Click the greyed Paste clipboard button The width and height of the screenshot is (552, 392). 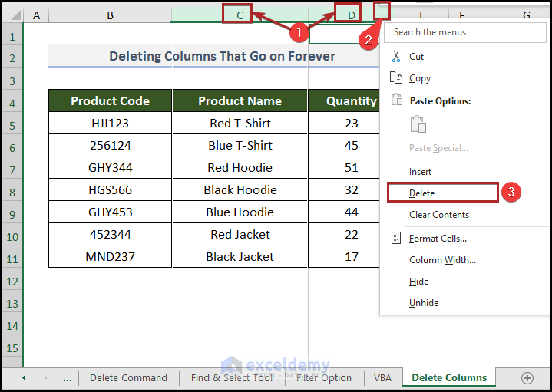pos(418,124)
